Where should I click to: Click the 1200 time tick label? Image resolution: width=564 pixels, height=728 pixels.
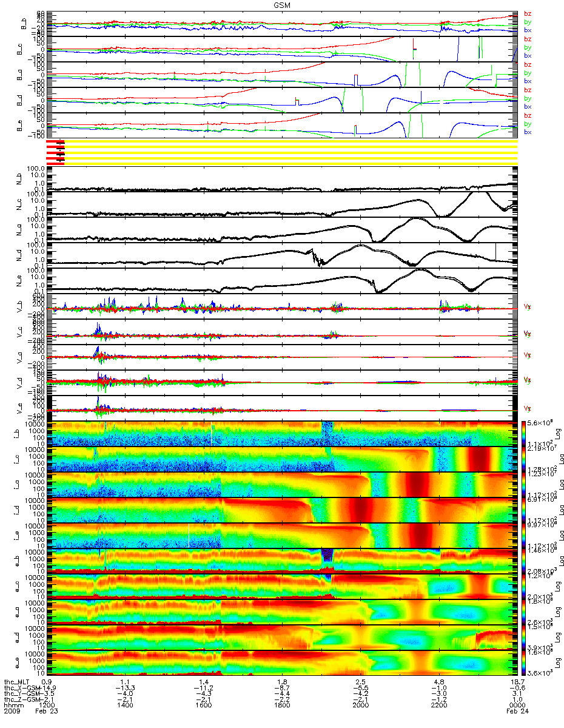(48, 706)
